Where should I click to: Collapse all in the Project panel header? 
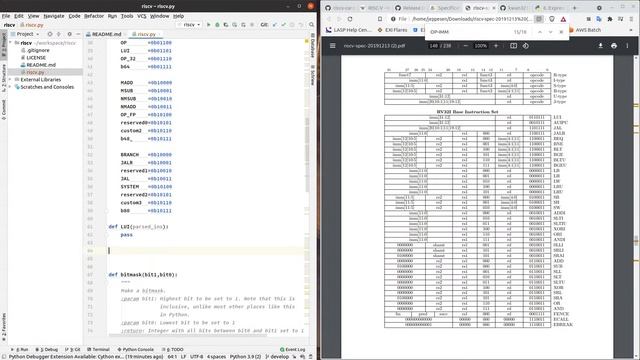[x=59, y=34]
